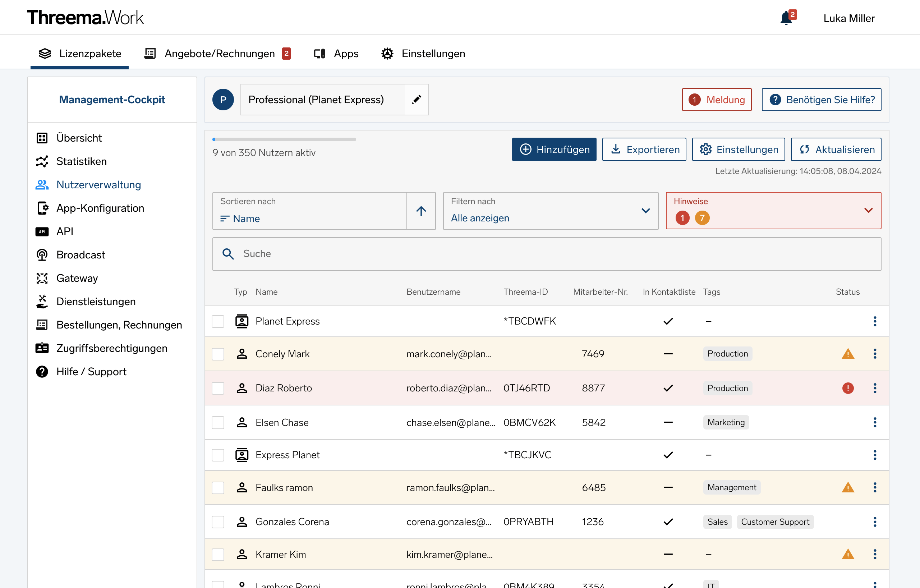Click the Broadcast sidebar icon
920x588 pixels.
(x=42, y=255)
